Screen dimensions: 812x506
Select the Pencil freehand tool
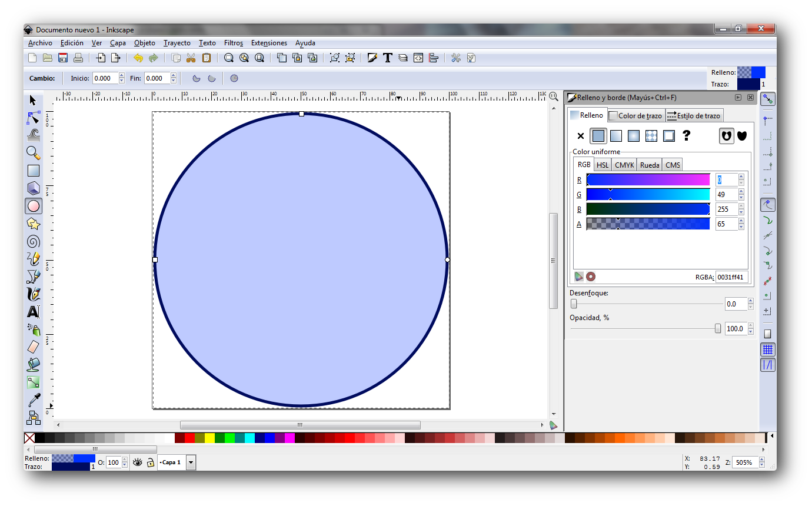tap(34, 259)
